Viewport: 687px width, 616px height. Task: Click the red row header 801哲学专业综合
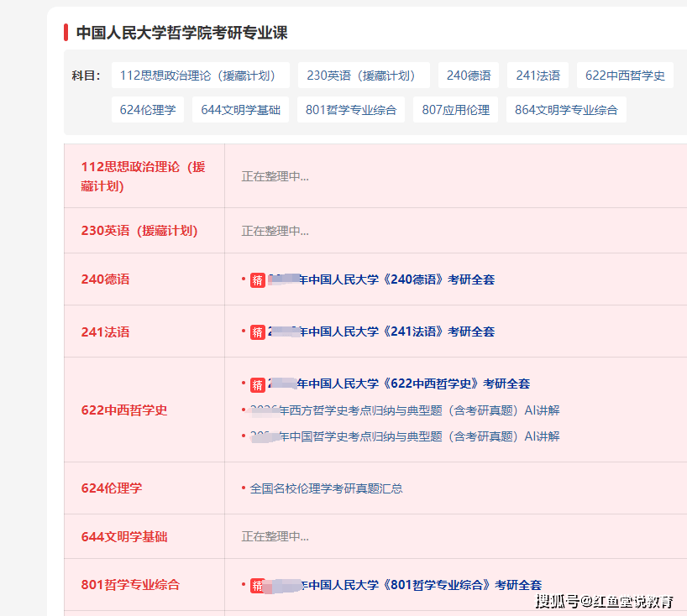[x=130, y=584]
